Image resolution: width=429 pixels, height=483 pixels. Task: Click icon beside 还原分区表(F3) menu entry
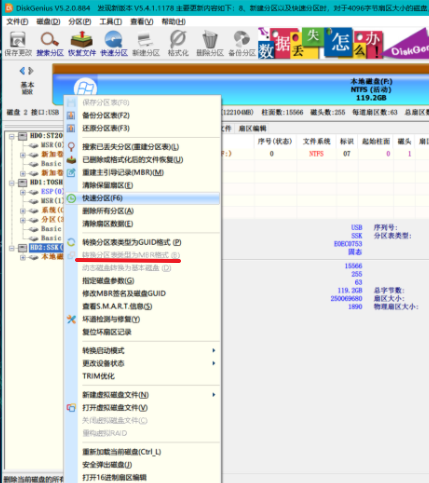pos(71,128)
